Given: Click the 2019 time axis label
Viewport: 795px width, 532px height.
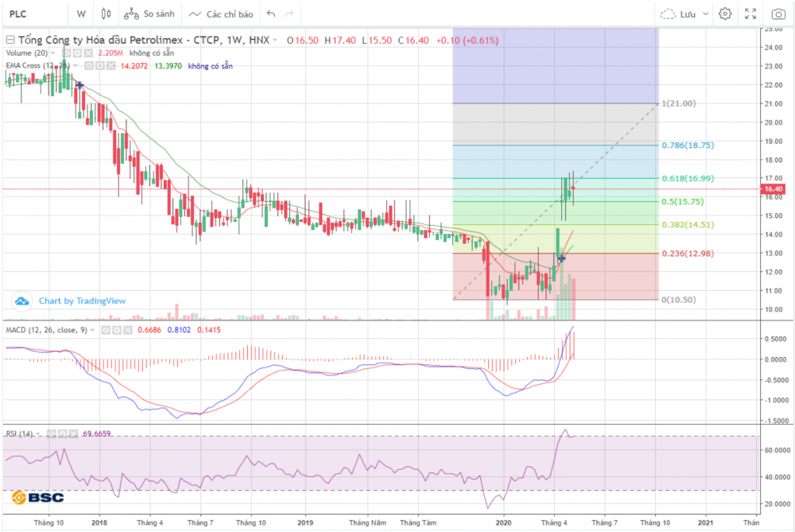Looking at the screenshot, I should coord(305,522).
